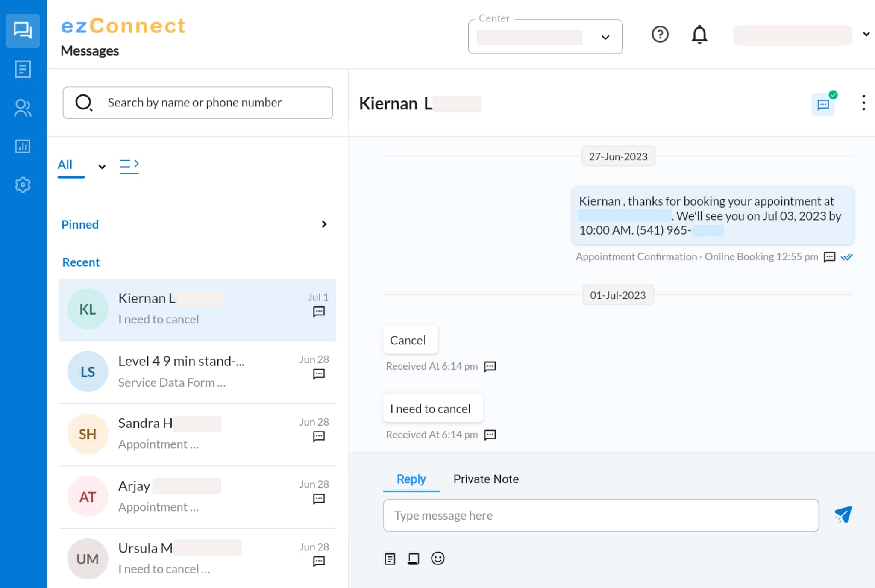Focus the Type message here field
The height and width of the screenshot is (588, 875).
tap(601, 515)
